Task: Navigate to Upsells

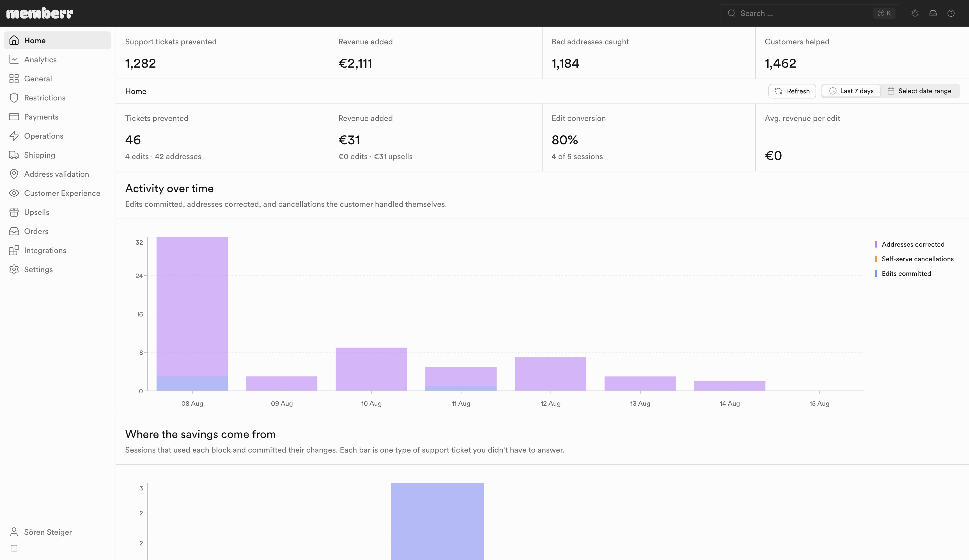Action: (x=57, y=212)
